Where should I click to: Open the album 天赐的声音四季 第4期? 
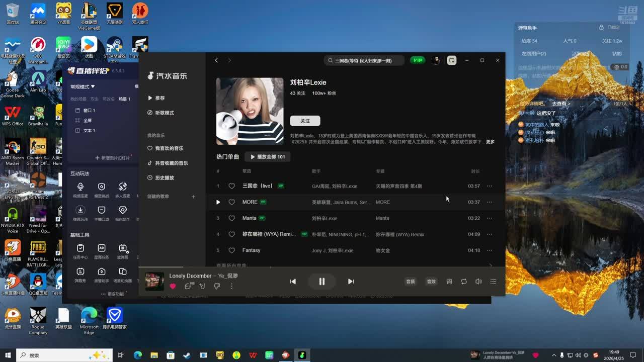point(399,186)
